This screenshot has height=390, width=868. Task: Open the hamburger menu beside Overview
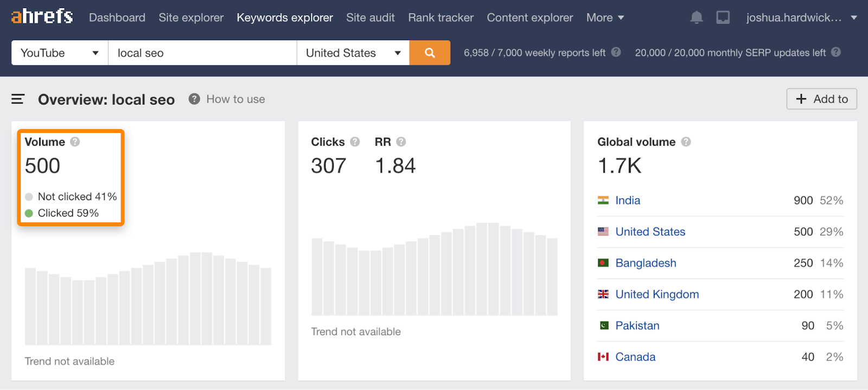(18, 99)
